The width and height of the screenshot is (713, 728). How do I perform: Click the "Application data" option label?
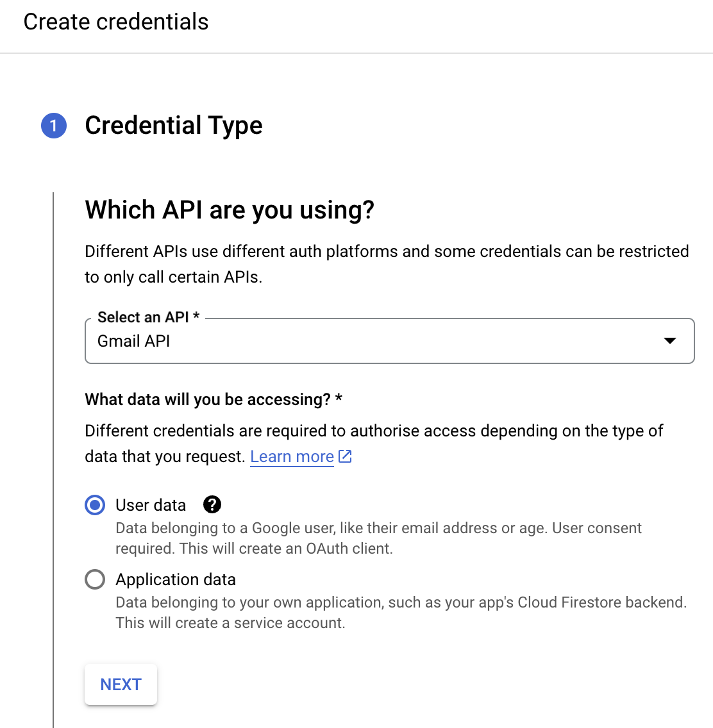(x=176, y=579)
